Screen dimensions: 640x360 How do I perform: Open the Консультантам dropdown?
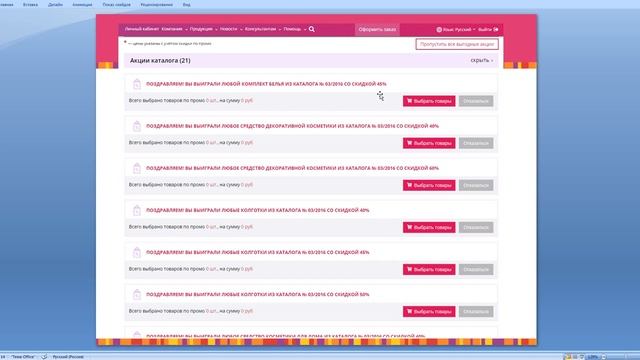263,29
